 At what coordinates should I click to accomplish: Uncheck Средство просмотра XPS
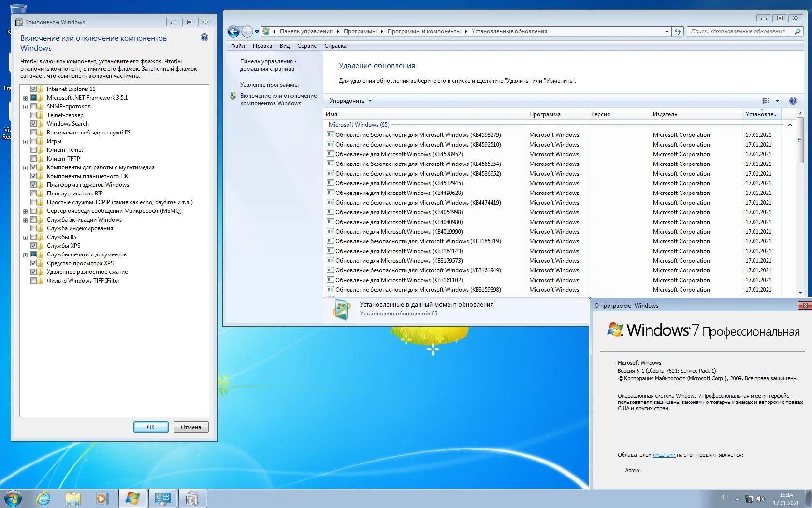(x=33, y=263)
